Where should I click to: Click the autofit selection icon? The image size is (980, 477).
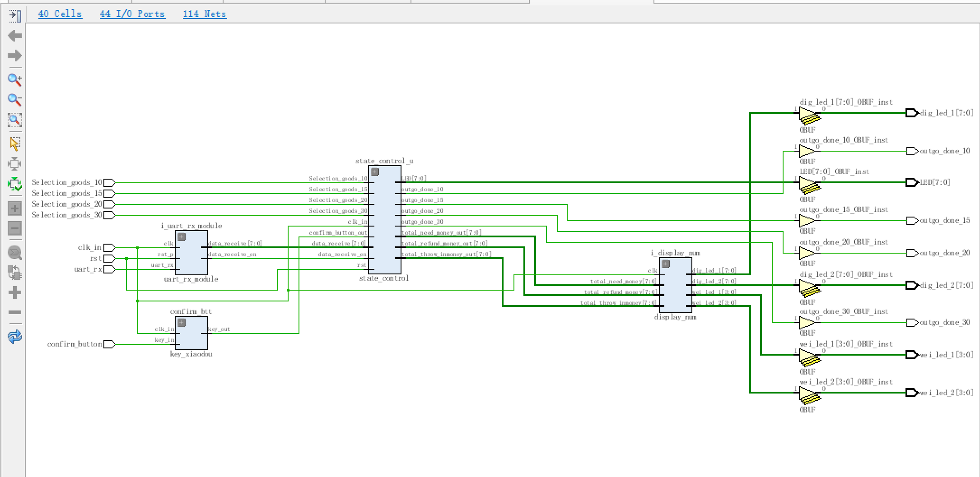[x=15, y=163]
